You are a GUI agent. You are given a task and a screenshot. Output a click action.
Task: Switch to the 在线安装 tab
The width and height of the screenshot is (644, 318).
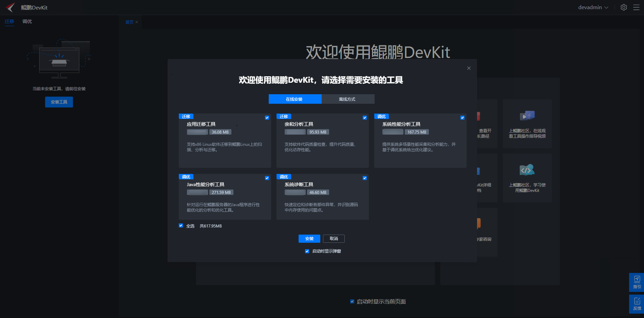(x=295, y=99)
